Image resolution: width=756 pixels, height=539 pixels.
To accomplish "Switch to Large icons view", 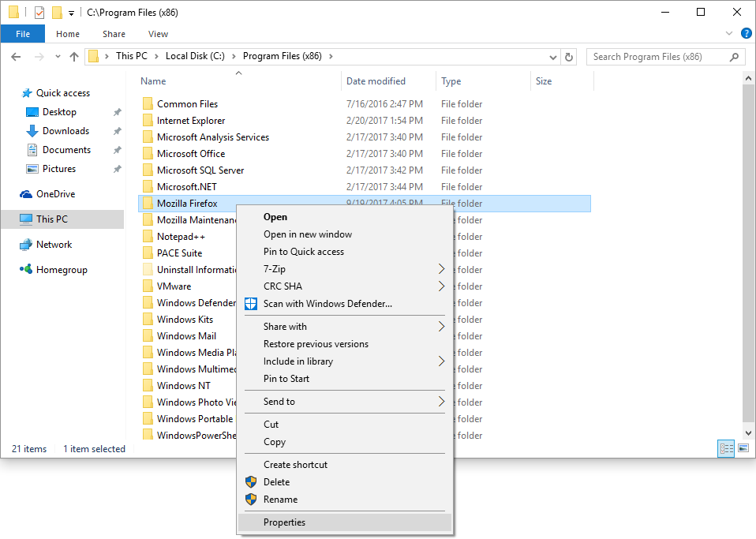I will (x=743, y=448).
